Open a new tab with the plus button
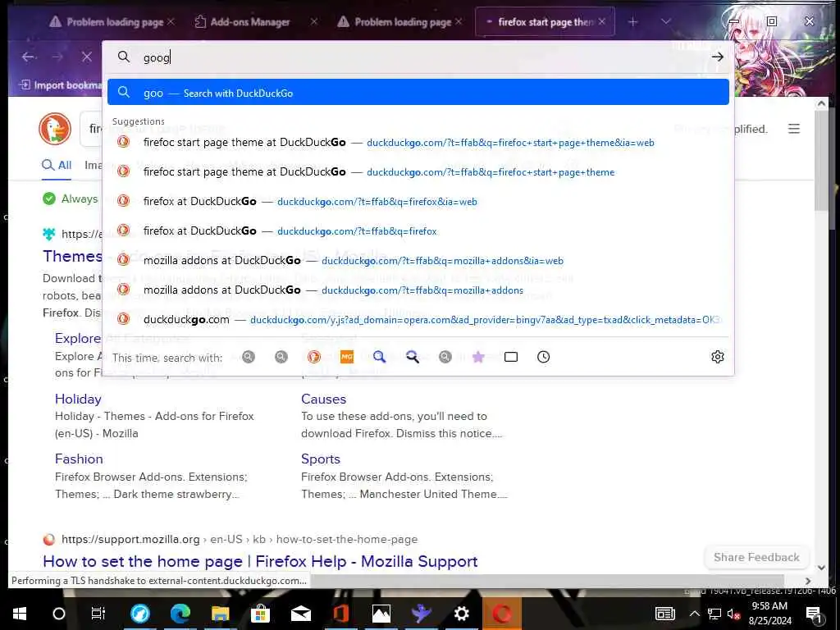The image size is (840, 630). point(632,21)
